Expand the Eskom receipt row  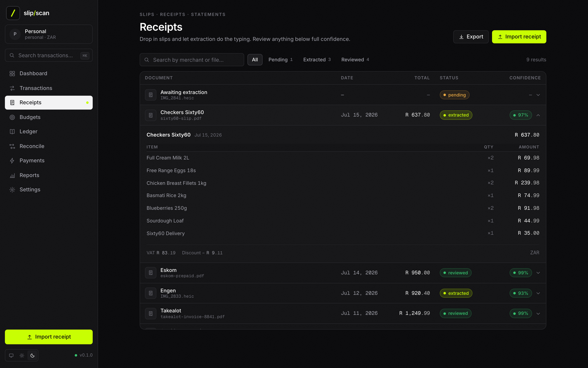coord(538,273)
